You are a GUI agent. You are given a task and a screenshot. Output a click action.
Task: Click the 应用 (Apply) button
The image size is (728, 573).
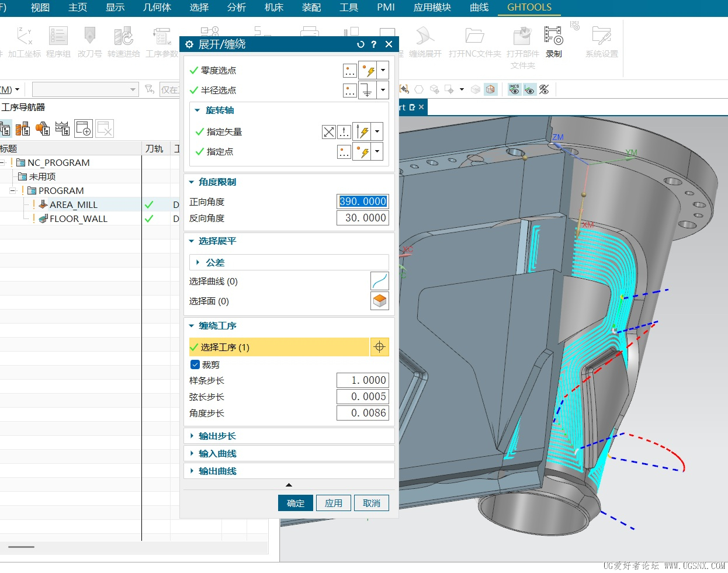[333, 503]
